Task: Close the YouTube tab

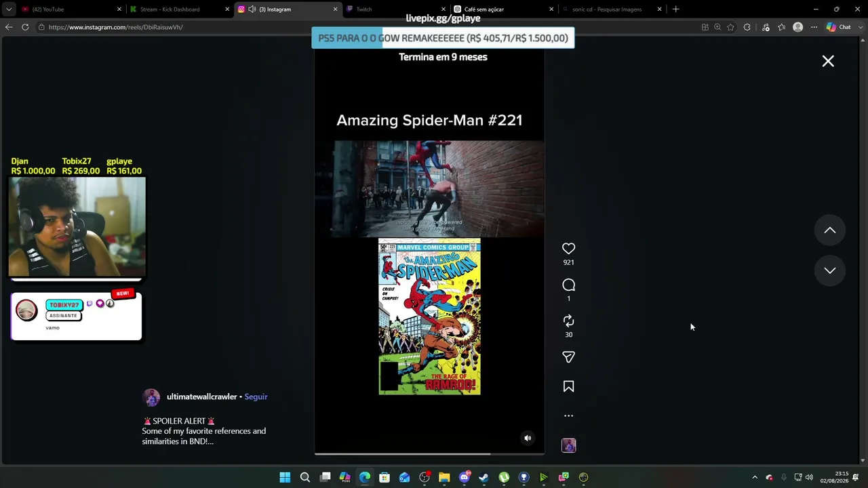Action: pos(119,9)
